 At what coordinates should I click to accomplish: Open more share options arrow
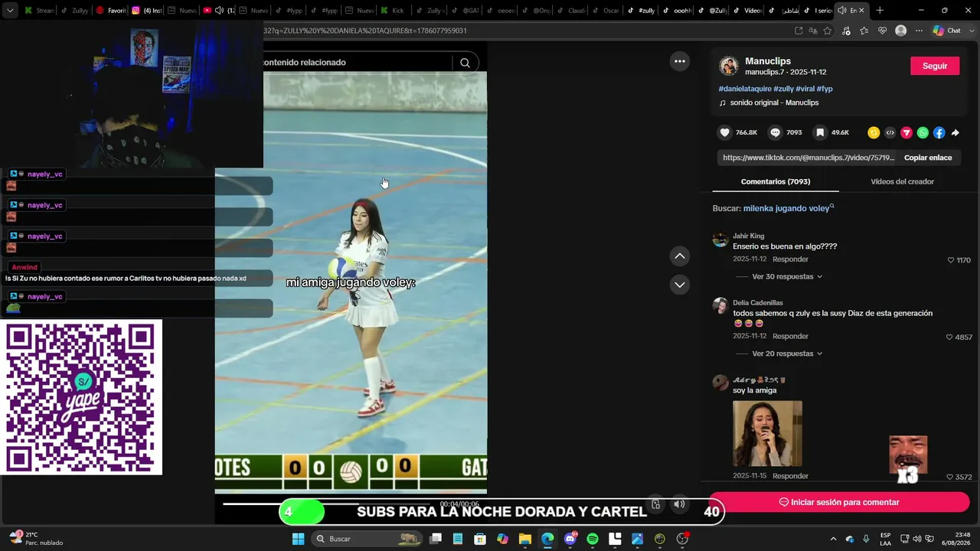(x=955, y=132)
